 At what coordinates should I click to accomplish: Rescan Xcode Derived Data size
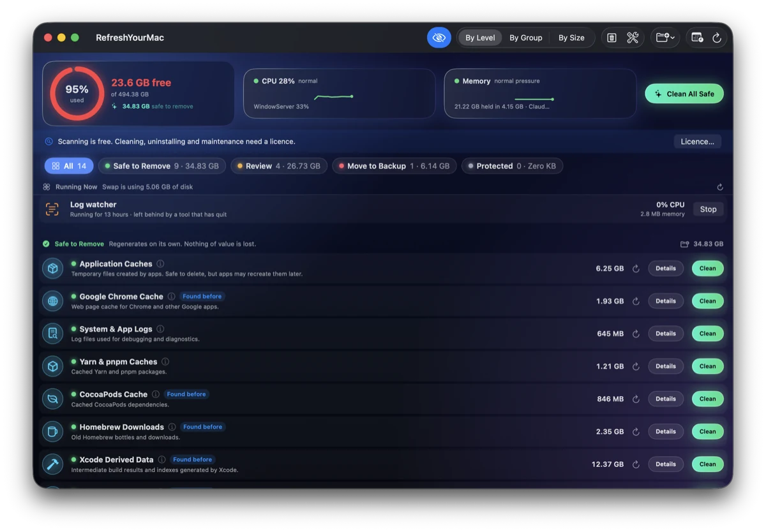click(x=636, y=464)
